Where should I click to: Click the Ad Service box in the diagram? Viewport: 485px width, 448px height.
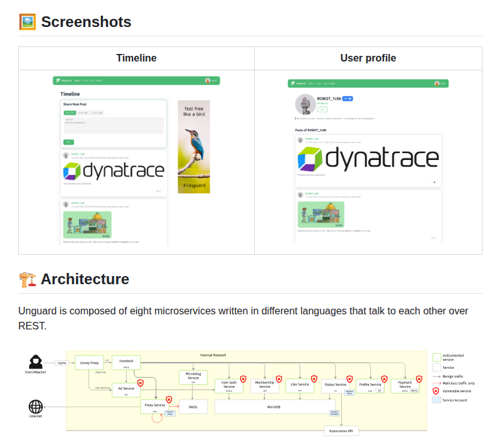pos(126,390)
